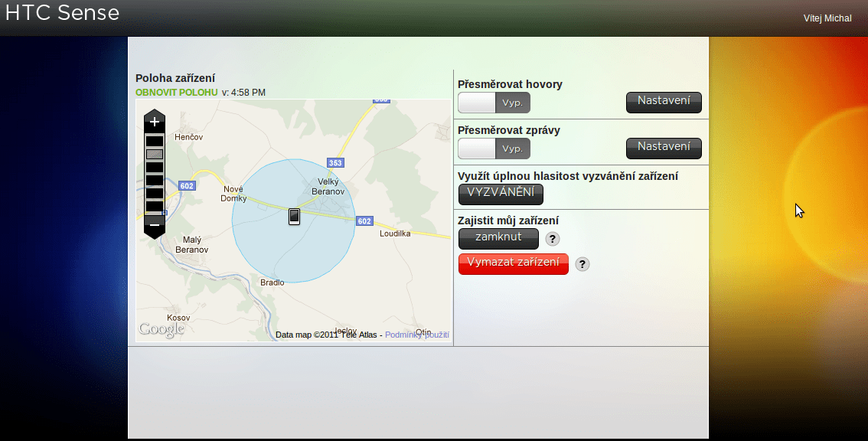Lock the device with the zamknut button

pyautogui.click(x=498, y=239)
